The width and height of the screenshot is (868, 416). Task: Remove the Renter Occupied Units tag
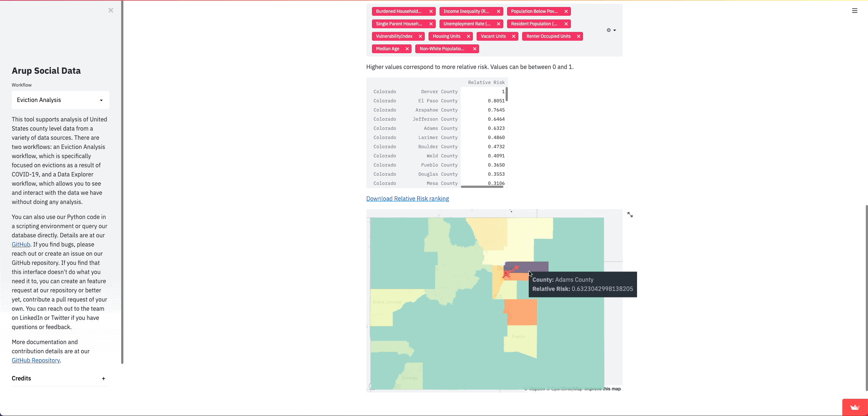pos(579,36)
